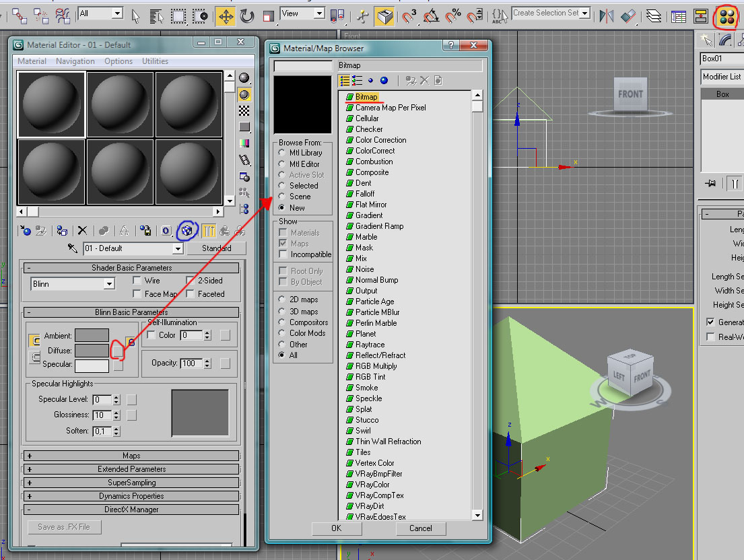Open Material Editor from main toolbar

(x=726, y=16)
